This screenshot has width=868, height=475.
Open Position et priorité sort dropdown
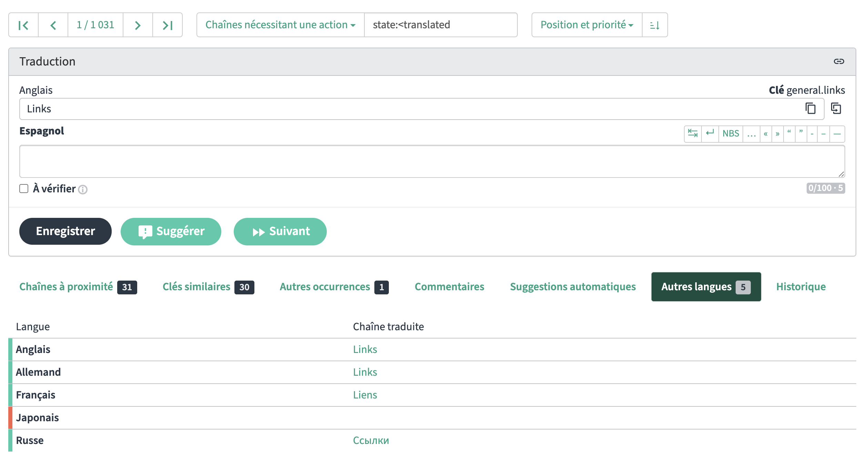click(x=587, y=25)
